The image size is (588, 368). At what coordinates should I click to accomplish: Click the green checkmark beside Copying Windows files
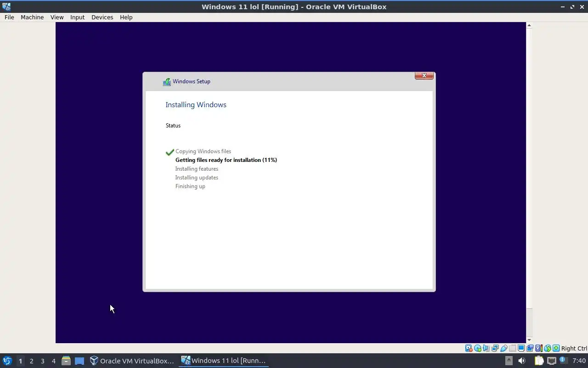(x=170, y=152)
